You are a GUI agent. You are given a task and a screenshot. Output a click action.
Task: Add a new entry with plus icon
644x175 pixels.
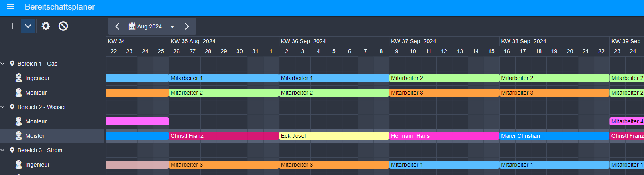pos(13,26)
